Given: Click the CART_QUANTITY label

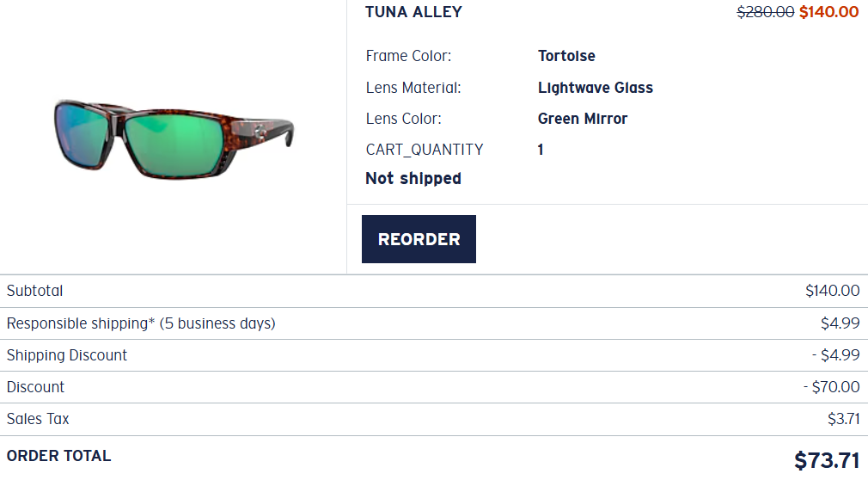Looking at the screenshot, I should pyautogui.click(x=425, y=150).
